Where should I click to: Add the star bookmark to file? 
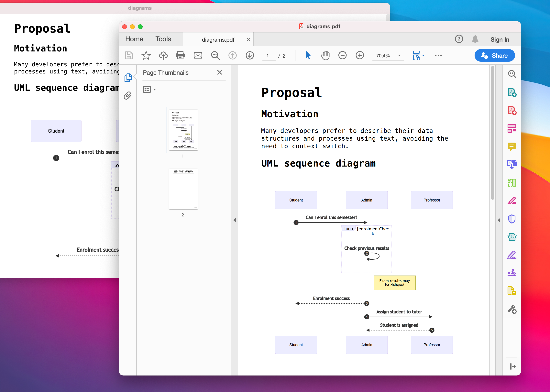click(x=146, y=56)
